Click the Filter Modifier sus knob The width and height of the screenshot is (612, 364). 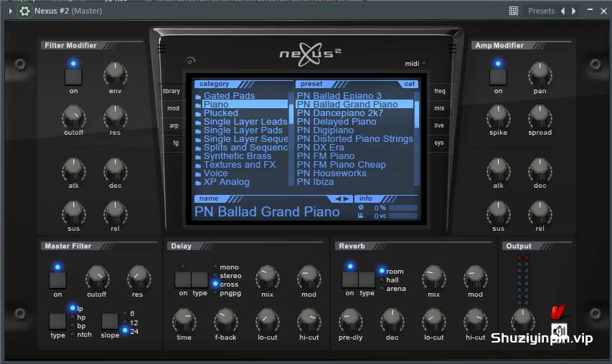[x=73, y=212]
